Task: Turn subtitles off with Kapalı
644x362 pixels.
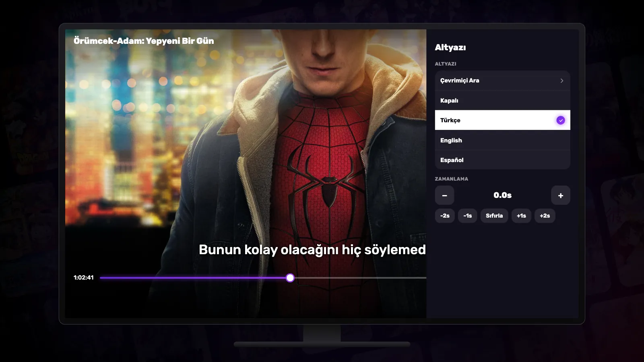Action: coord(502,101)
